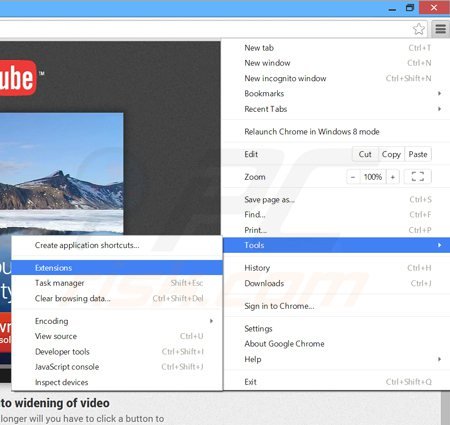Click the 100% zoom level value
The image size is (450, 425).
[x=373, y=177]
